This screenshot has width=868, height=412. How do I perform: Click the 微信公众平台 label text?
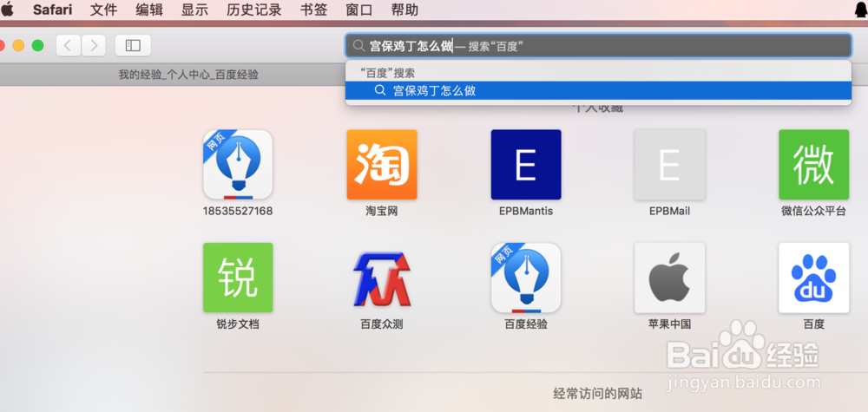[x=814, y=212]
